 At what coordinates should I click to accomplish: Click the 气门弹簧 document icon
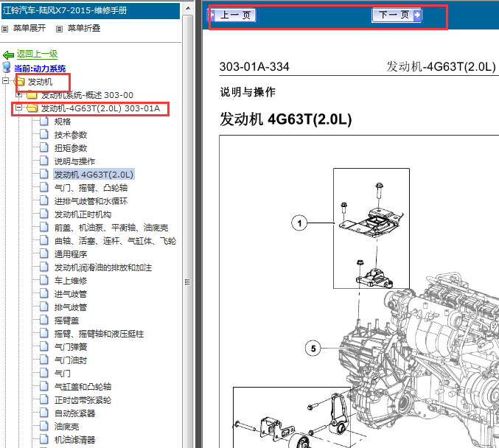click(44, 346)
